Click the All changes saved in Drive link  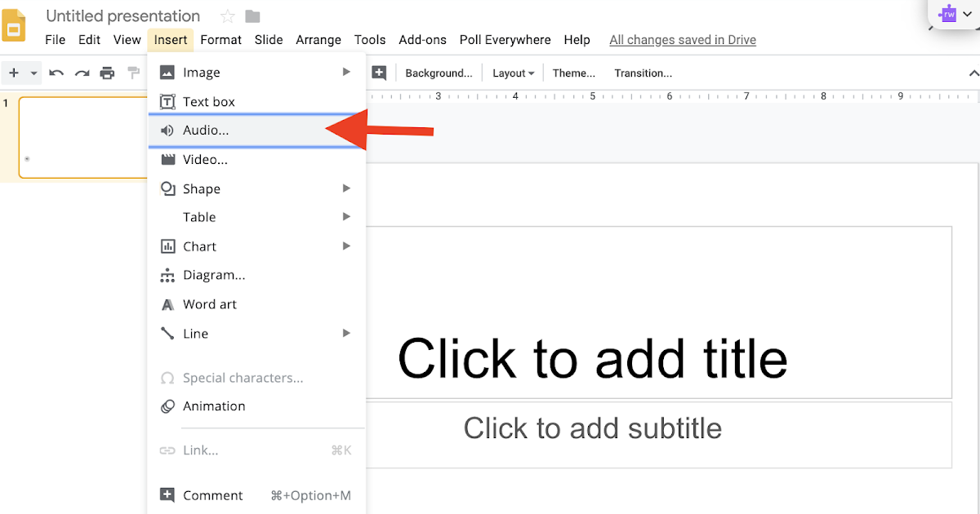coord(683,39)
